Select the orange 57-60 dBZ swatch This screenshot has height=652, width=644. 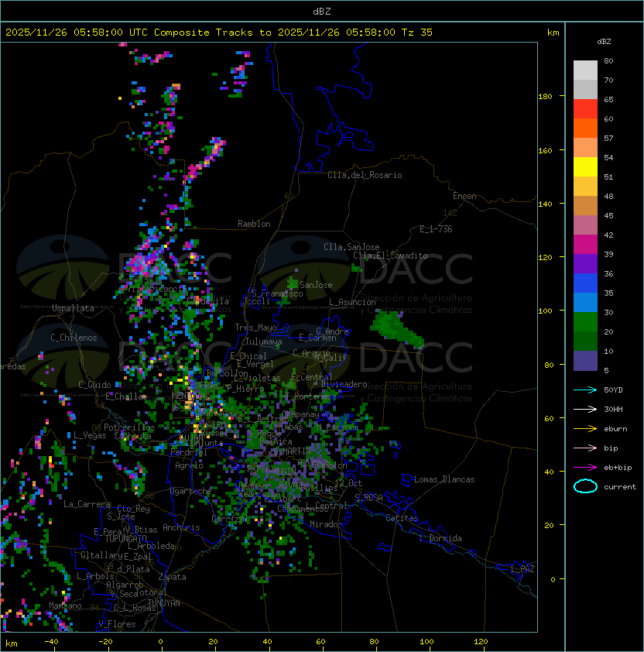click(585, 129)
